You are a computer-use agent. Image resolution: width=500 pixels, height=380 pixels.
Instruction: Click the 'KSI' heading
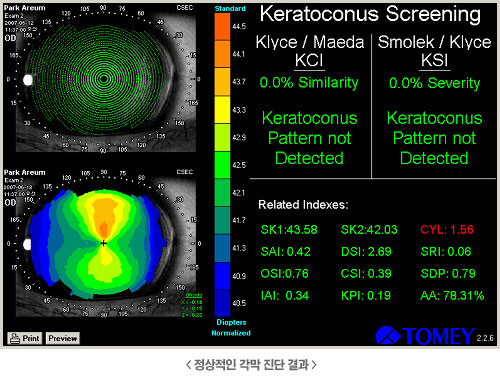434,61
